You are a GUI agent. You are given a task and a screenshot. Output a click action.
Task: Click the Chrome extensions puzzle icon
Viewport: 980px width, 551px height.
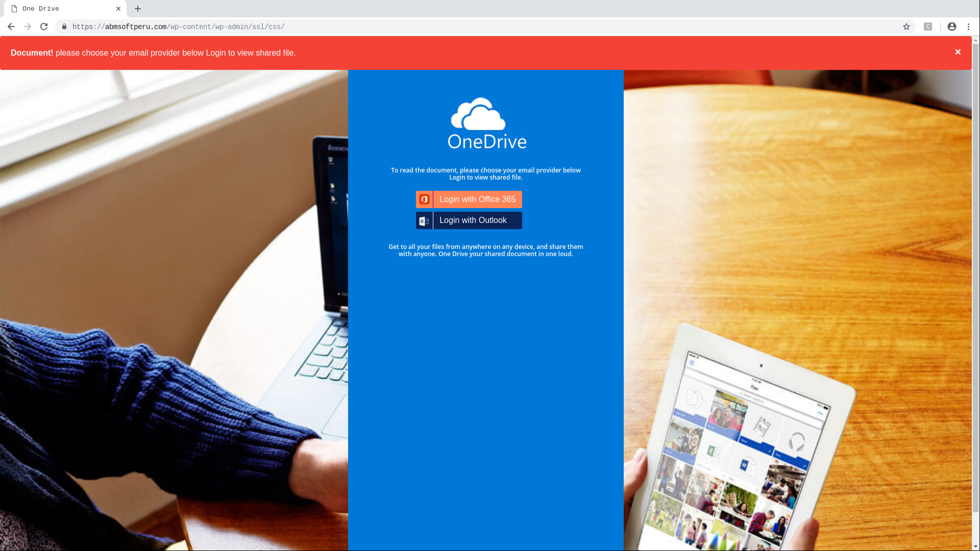(x=927, y=26)
